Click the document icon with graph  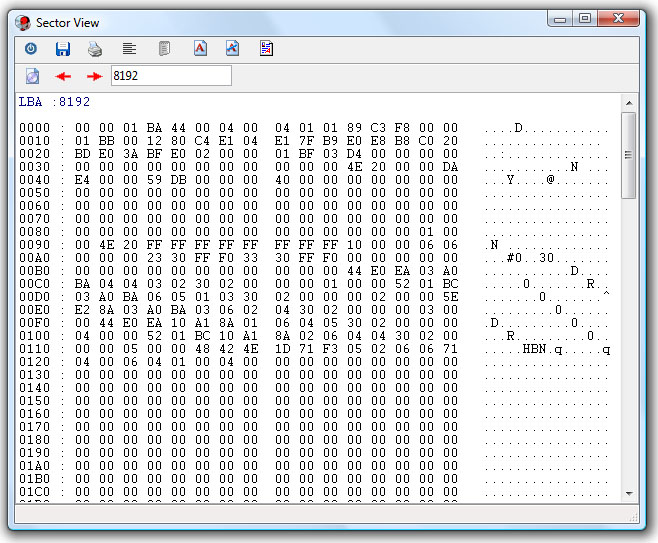(232, 48)
